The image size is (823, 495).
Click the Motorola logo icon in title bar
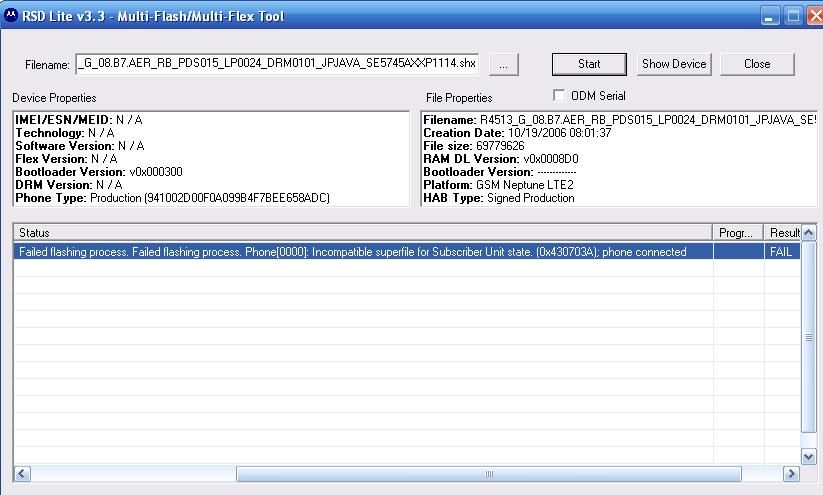(10, 16)
